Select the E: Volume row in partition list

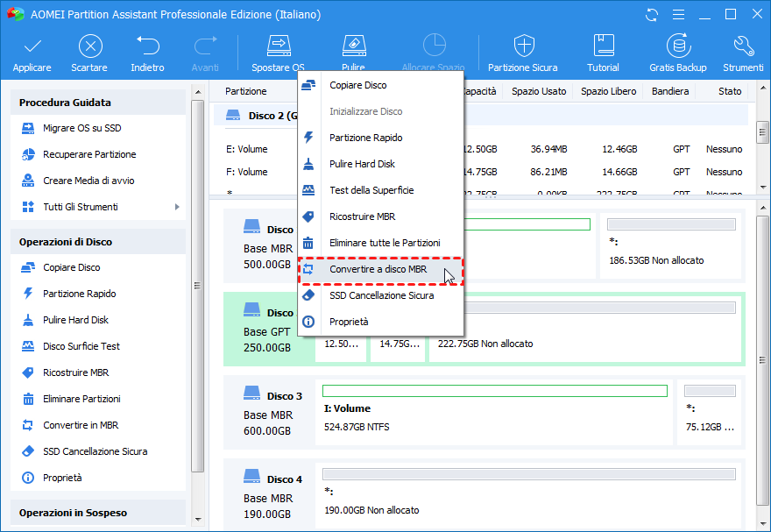248,149
